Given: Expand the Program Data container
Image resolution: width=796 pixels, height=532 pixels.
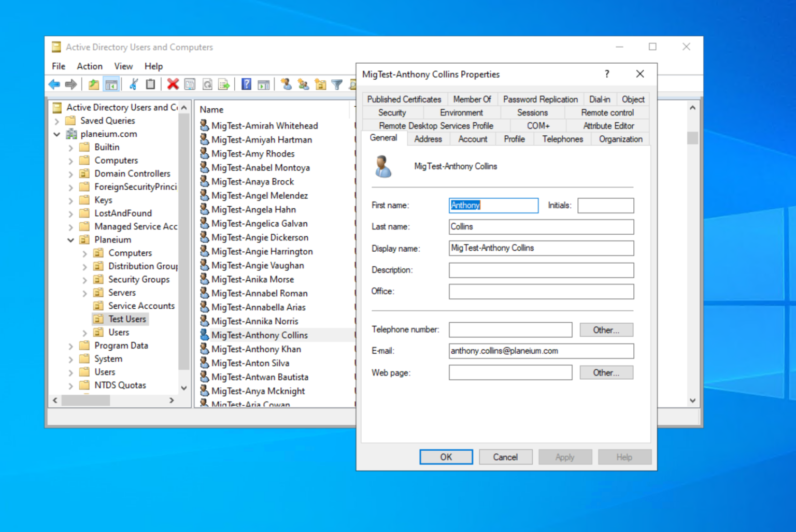Looking at the screenshot, I should pyautogui.click(x=71, y=346).
